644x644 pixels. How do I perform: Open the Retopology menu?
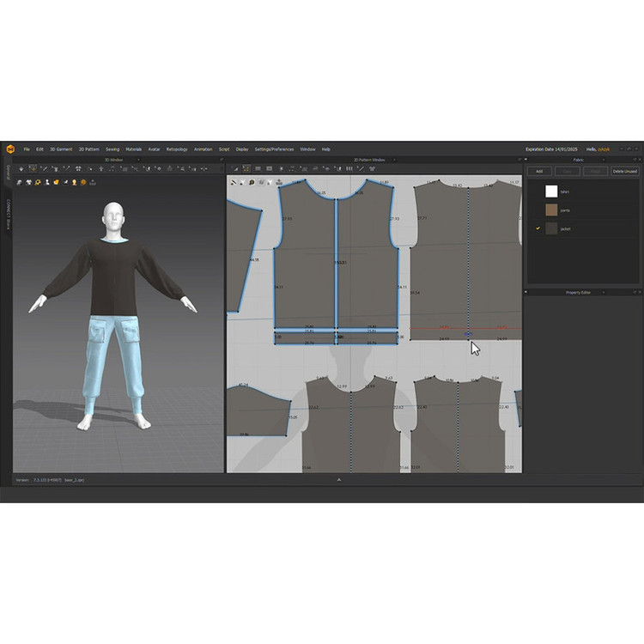(x=177, y=149)
